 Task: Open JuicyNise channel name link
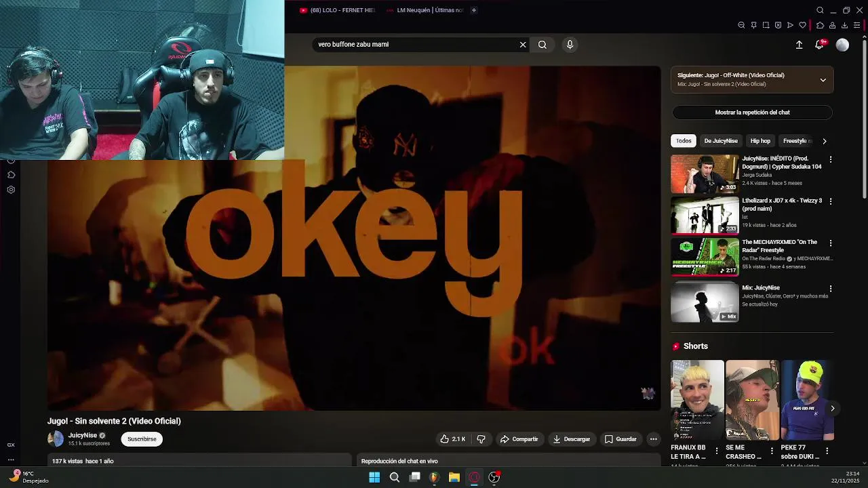[x=82, y=435]
